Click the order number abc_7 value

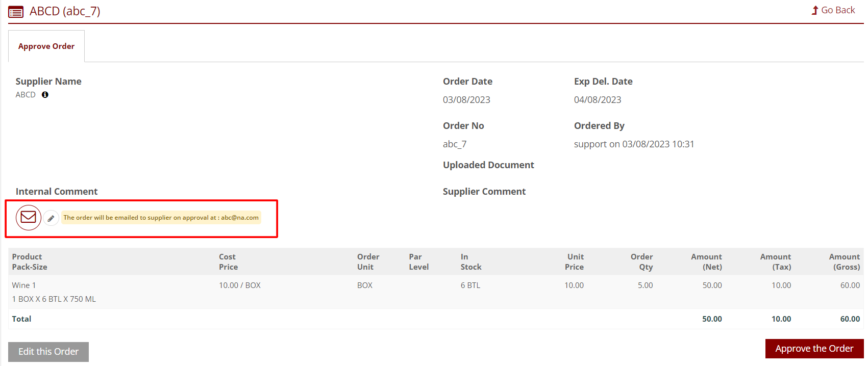(455, 144)
